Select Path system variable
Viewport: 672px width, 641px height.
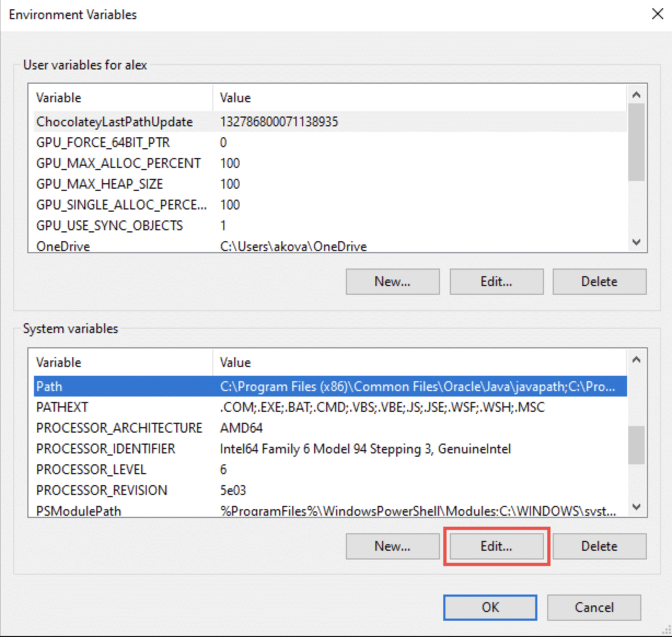pyautogui.click(x=330, y=387)
